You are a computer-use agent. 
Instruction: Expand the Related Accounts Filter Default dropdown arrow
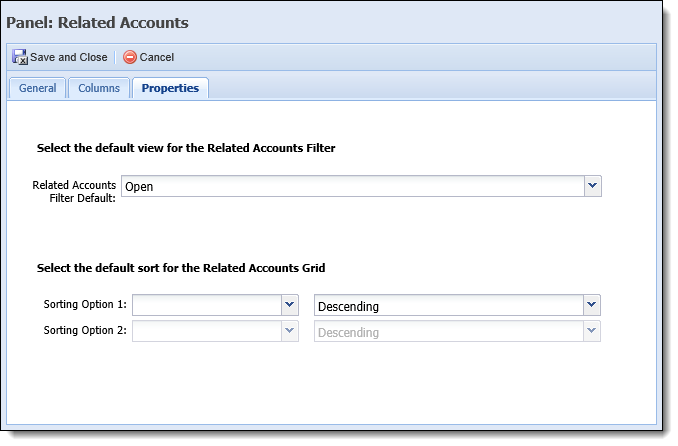coord(593,186)
